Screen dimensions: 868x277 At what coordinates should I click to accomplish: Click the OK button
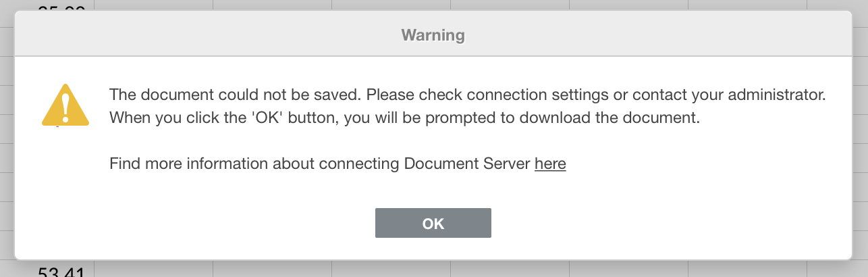433,224
